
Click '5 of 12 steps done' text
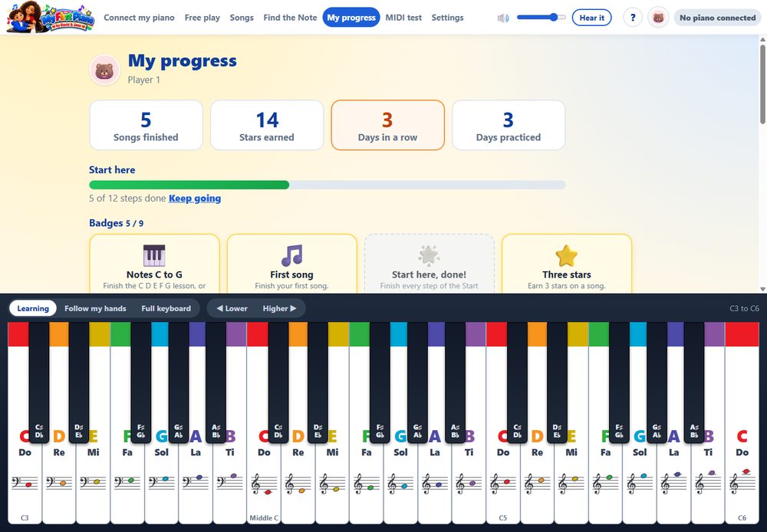(x=127, y=198)
